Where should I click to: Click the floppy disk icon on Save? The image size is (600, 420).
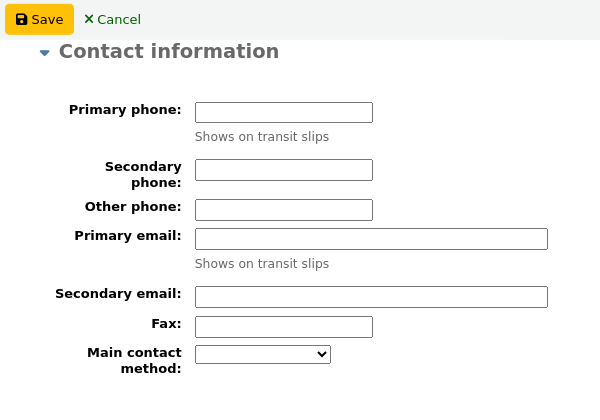point(21,19)
